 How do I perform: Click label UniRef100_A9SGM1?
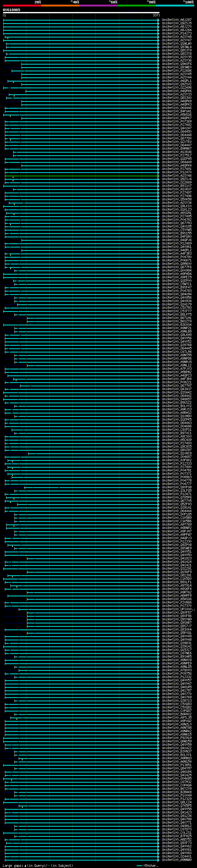tap(176, 213)
